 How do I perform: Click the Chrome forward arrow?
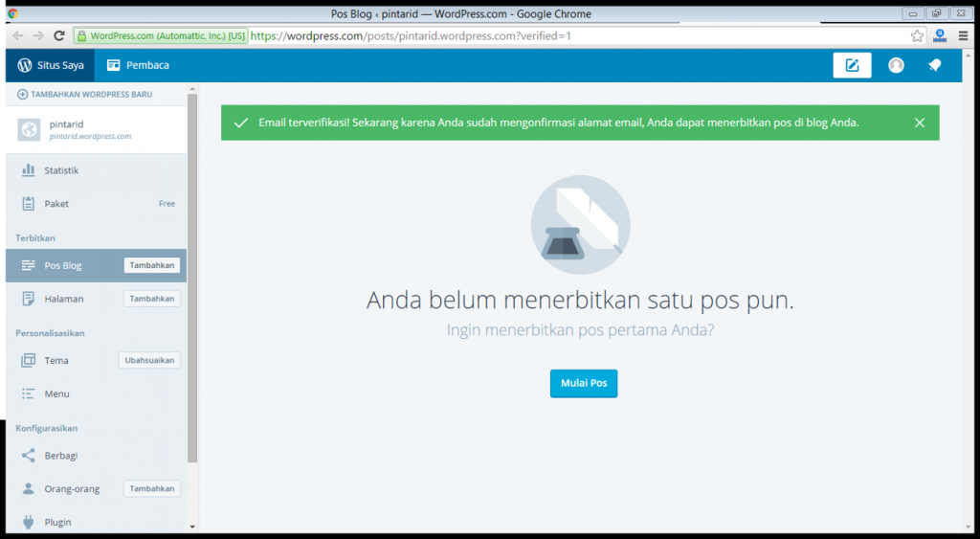[x=38, y=35]
